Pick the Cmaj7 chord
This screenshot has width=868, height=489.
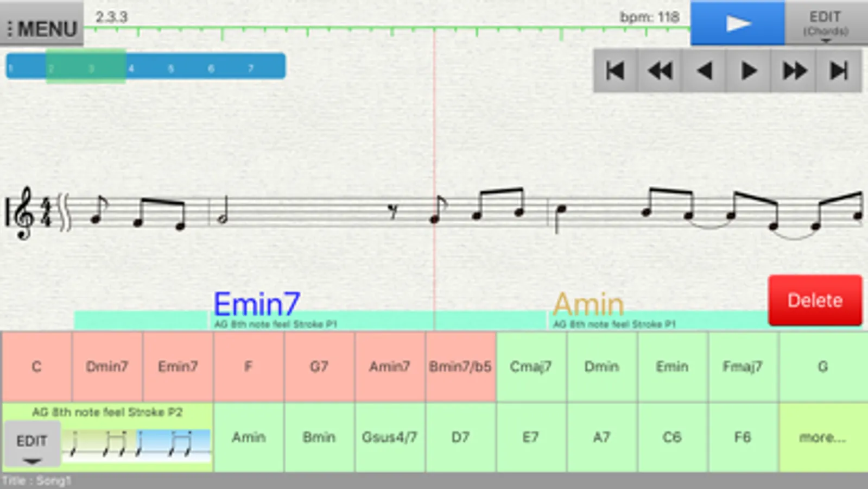(531, 367)
